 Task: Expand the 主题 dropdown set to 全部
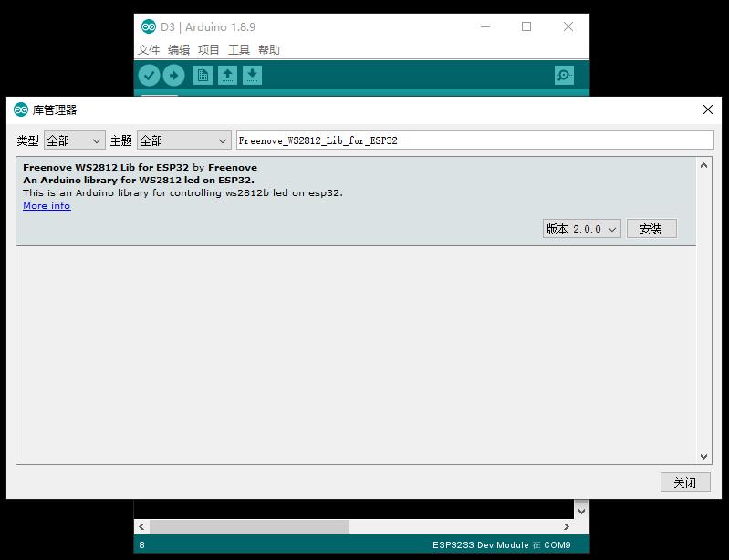click(183, 140)
